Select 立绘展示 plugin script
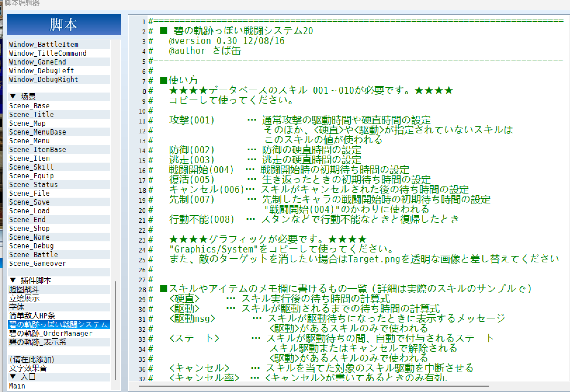This screenshot has height=392, width=570. tap(59, 298)
